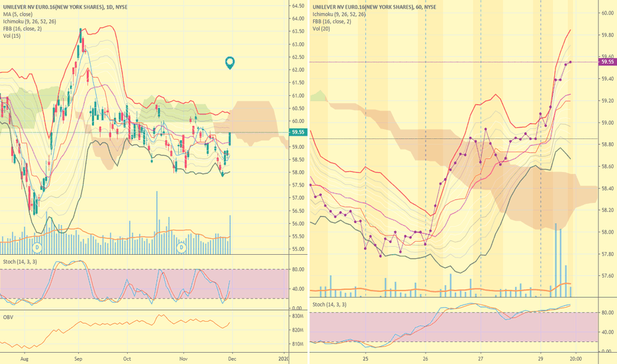Click 59.40 on the hourly price axis

(608, 79)
